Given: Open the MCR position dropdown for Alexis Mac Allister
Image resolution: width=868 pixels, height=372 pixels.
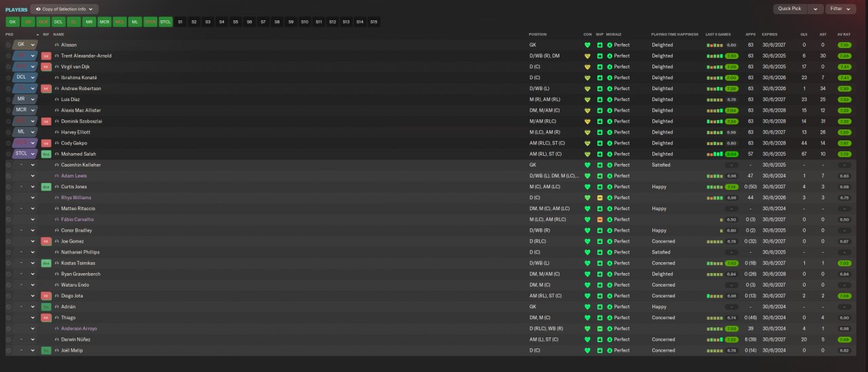Looking at the screenshot, I should [33, 110].
